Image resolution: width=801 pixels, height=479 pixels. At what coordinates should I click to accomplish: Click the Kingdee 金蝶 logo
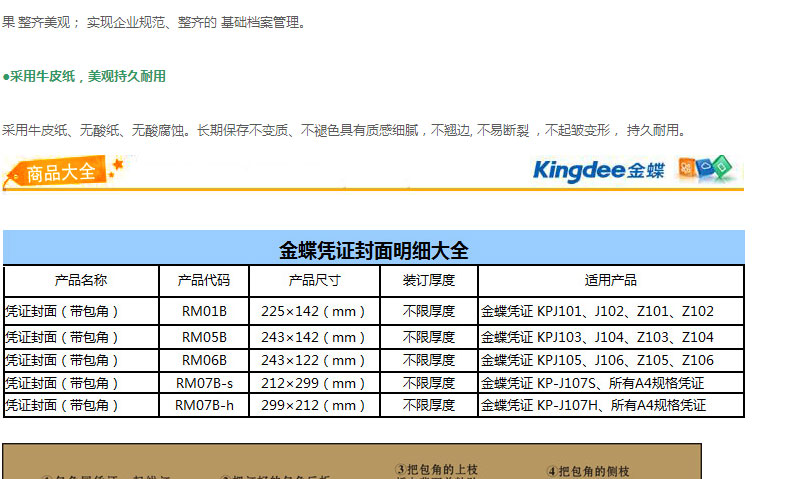pyautogui.click(x=599, y=171)
